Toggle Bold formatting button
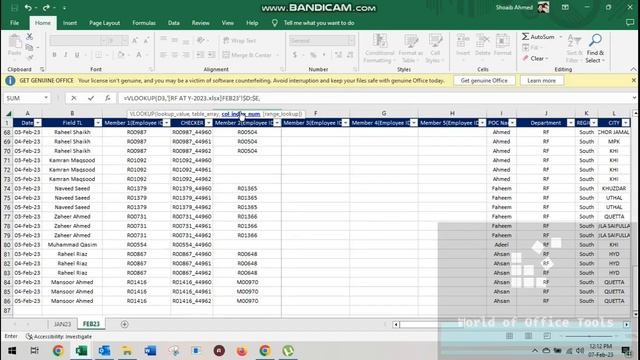This screenshot has width=640, height=360. tap(54, 55)
